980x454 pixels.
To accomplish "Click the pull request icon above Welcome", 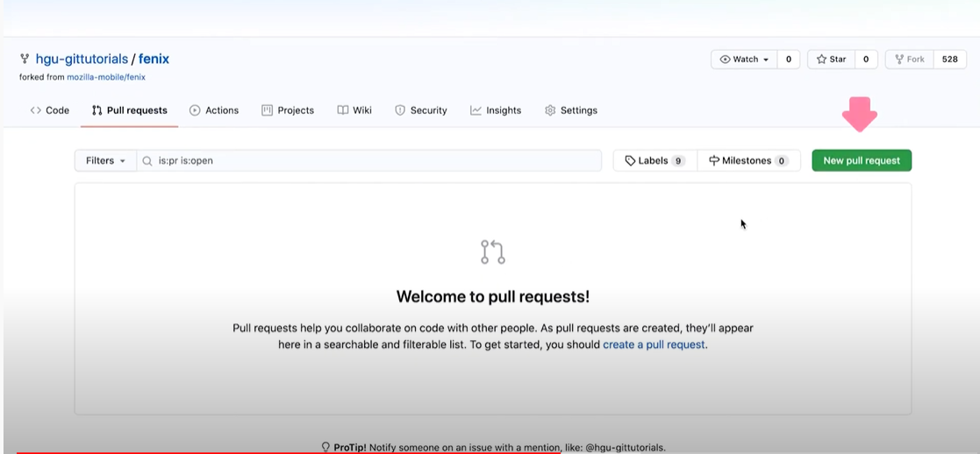I will click(x=492, y=252).
